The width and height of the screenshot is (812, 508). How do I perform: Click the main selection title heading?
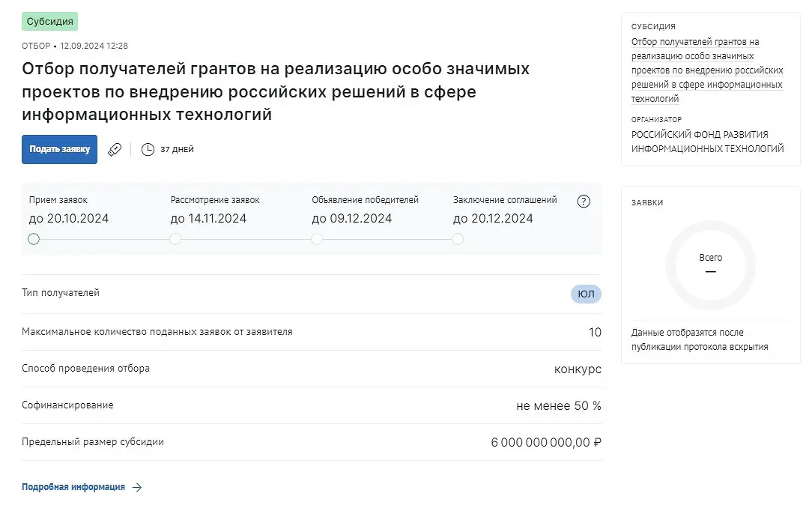click(x=276, y=91)
